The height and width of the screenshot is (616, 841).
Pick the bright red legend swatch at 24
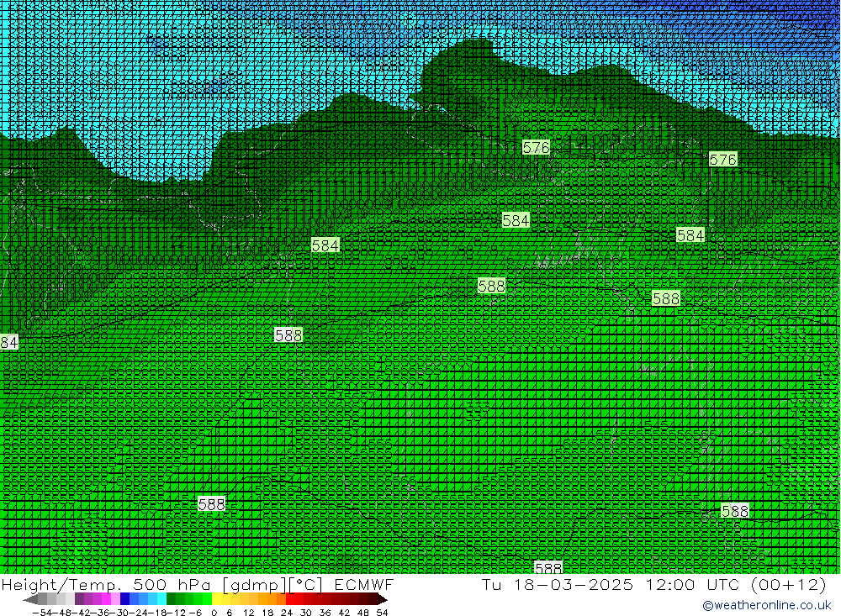point(290,599)
